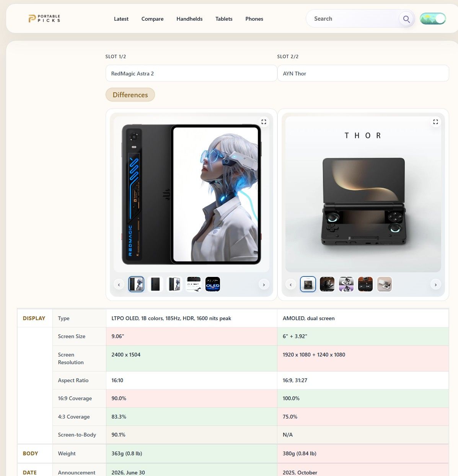Click the '16:9, 31:27' aspect ratio value
Viewport: 458px width, 476px height.
tap(295, 380)
